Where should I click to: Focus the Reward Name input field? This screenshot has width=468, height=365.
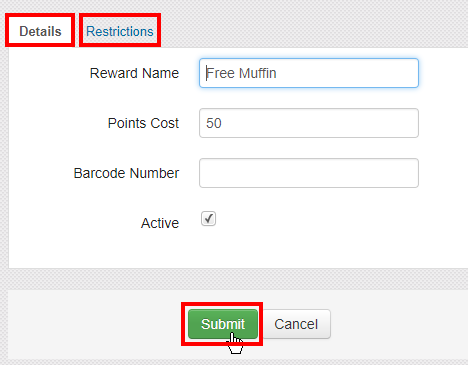pos(309,73)
